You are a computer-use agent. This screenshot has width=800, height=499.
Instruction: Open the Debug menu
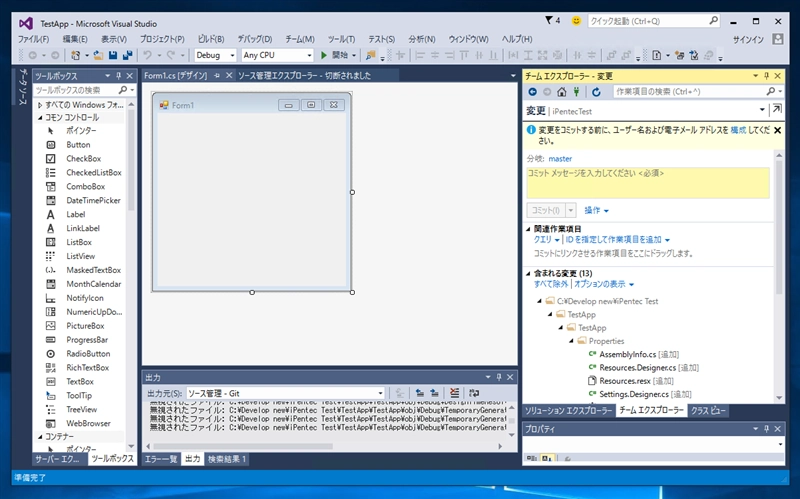click(255, 39)
